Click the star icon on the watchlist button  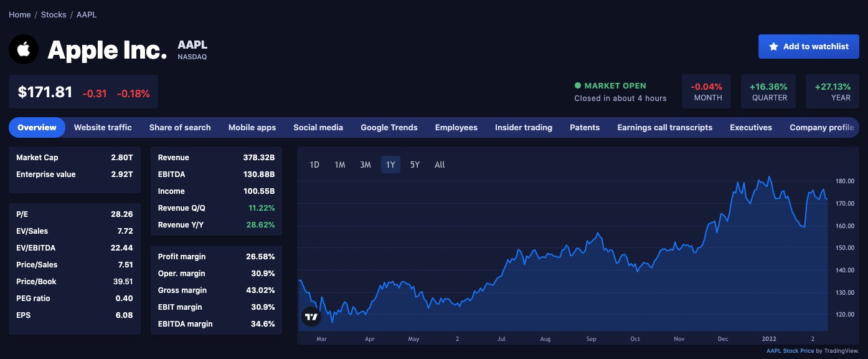pyautogui.click(x=773, y=47)
